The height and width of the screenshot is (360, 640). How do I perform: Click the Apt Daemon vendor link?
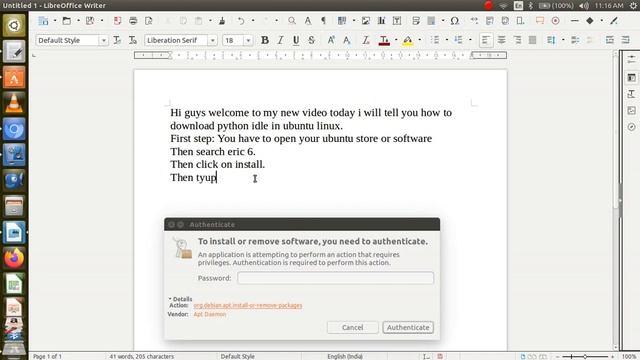pyautogui.click(x=210, y=314)
